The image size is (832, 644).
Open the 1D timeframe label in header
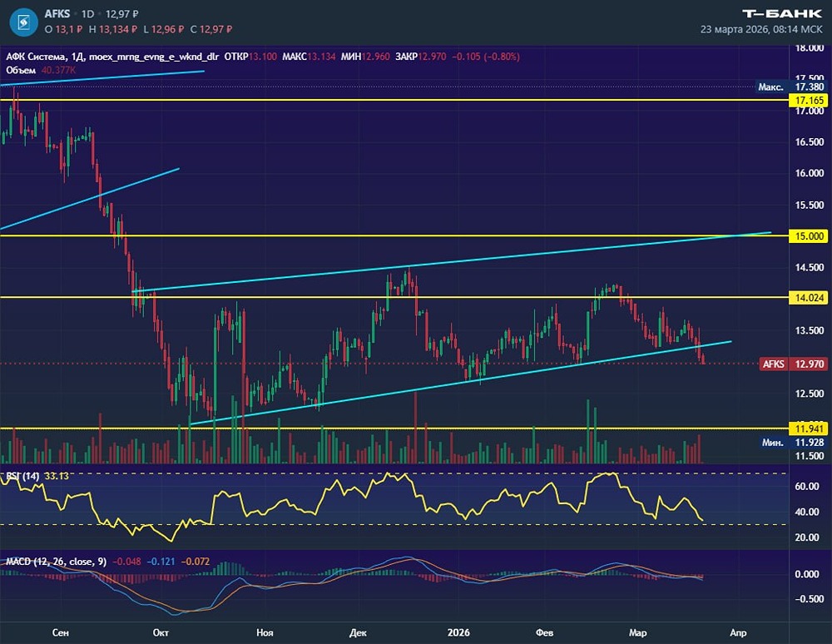click(87, 14)
